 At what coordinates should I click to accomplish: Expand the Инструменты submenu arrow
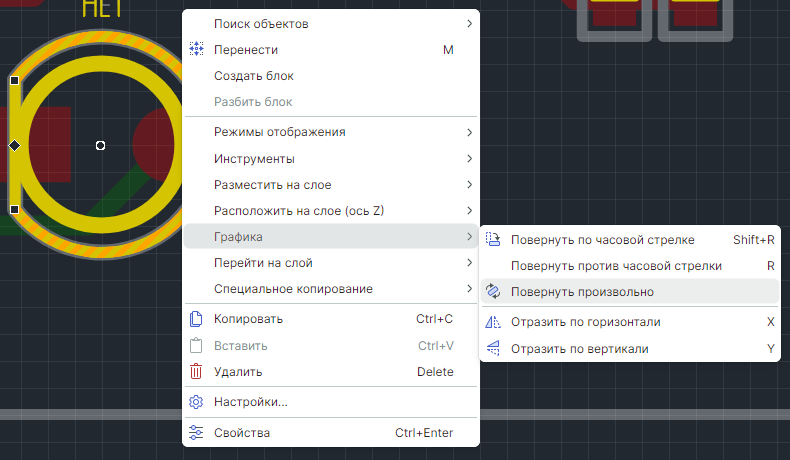469,159
